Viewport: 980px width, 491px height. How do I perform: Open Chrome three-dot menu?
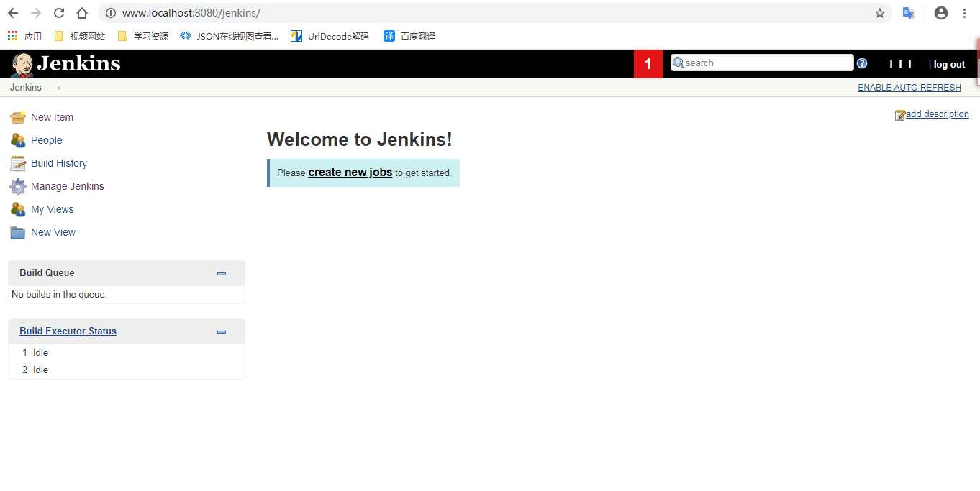tap(964, 13)
